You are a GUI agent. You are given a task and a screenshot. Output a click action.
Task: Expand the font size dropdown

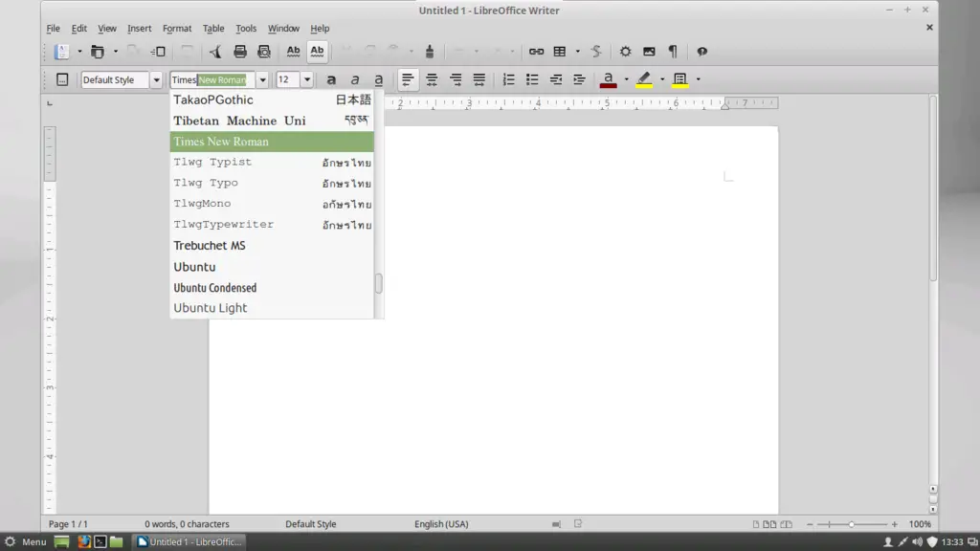point(307,80)
